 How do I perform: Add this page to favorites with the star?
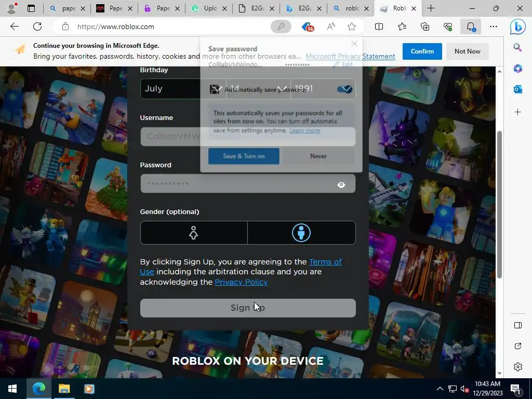point(352,26)
